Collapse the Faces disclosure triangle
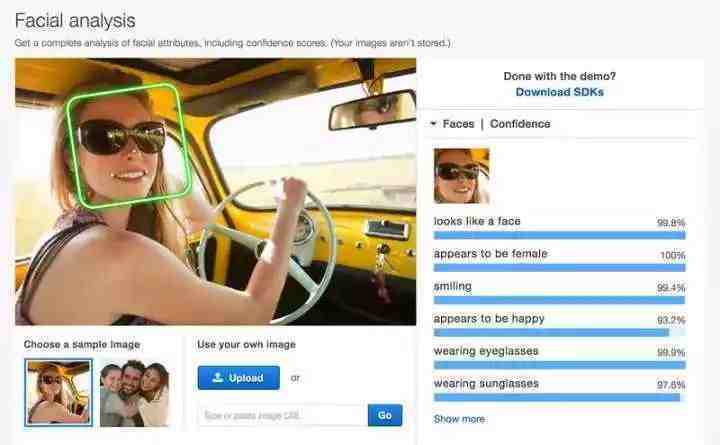The image size is (720, 445). 433,124
